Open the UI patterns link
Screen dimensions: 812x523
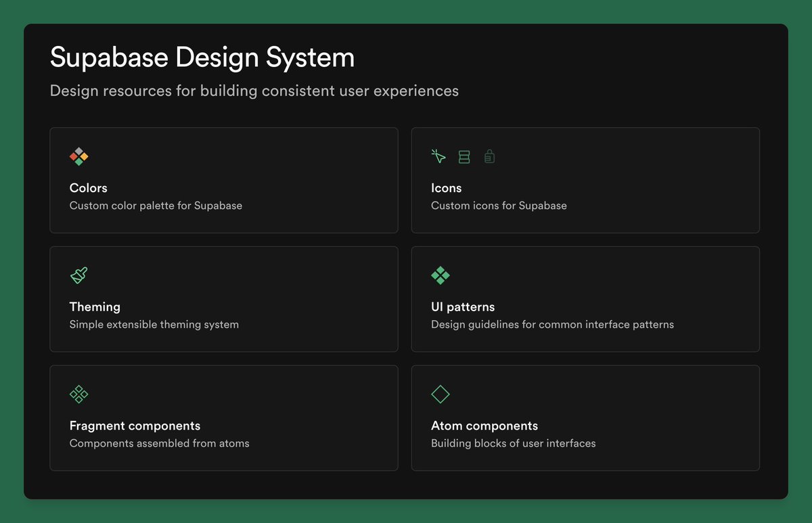(585, 299)
